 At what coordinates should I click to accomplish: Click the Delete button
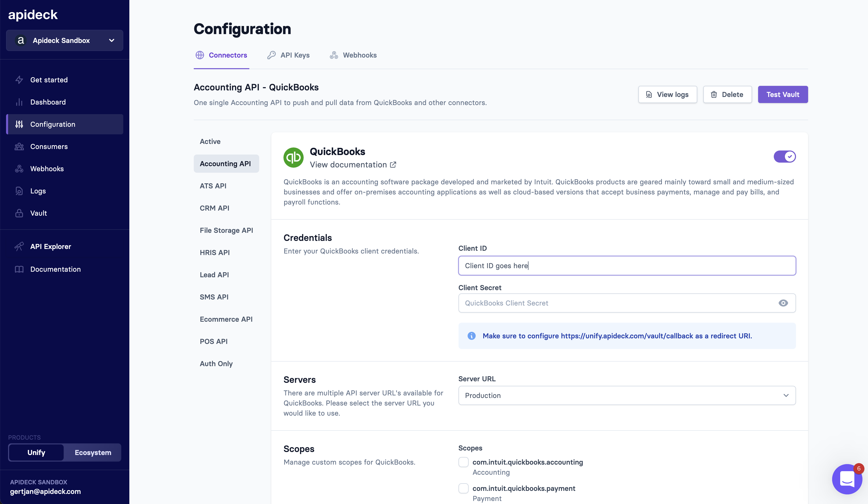(x=727, y=94)
